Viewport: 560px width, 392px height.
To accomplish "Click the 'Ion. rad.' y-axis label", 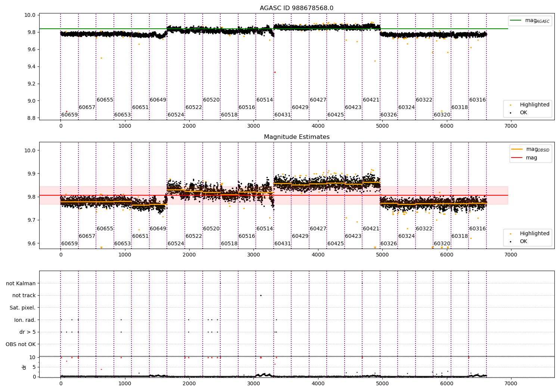I will click(x=25, y=320).
